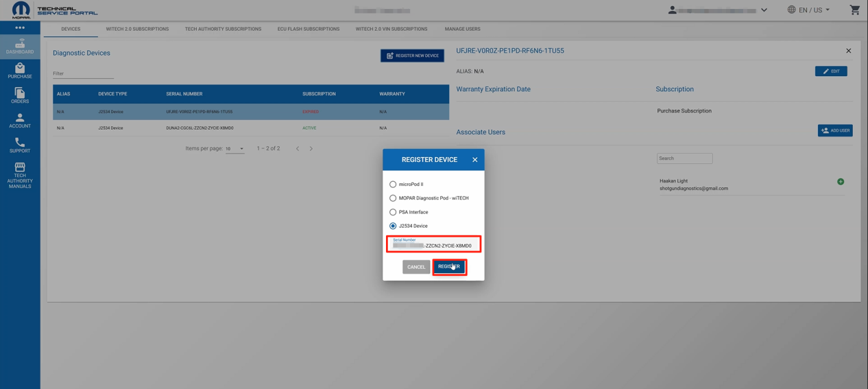Switch to wiTECH 2.0 Subscriptions tab
The width and height of the screenshot is (868, 389).
[137, 29]
